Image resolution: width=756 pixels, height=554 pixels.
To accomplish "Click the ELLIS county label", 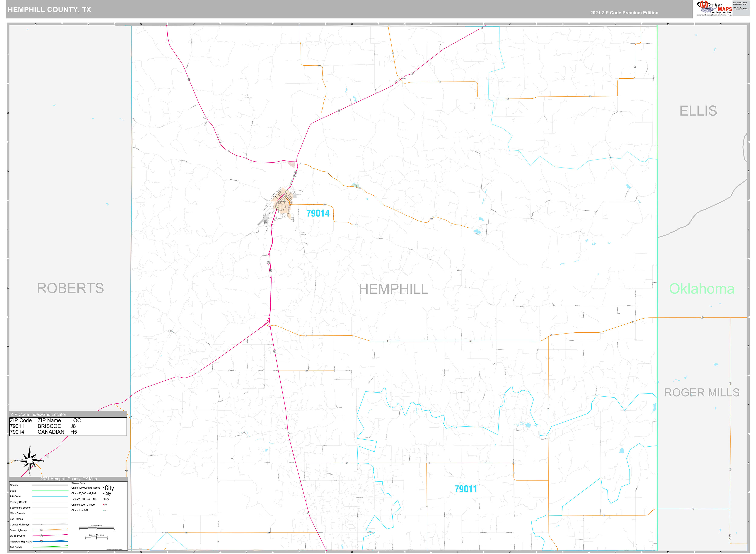I will (x=698, y=111).
